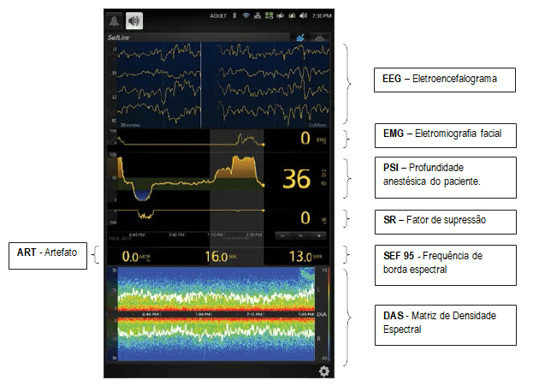Image resolution: width=533 pixels, height=392 pixels.
Task: Open the green layout grid icon
Action: [269, 16]
